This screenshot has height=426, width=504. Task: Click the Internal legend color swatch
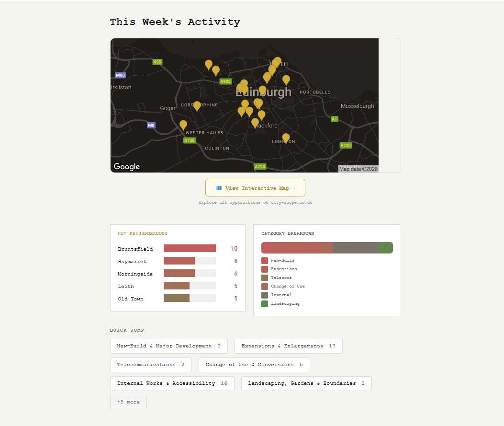point(265,295)
